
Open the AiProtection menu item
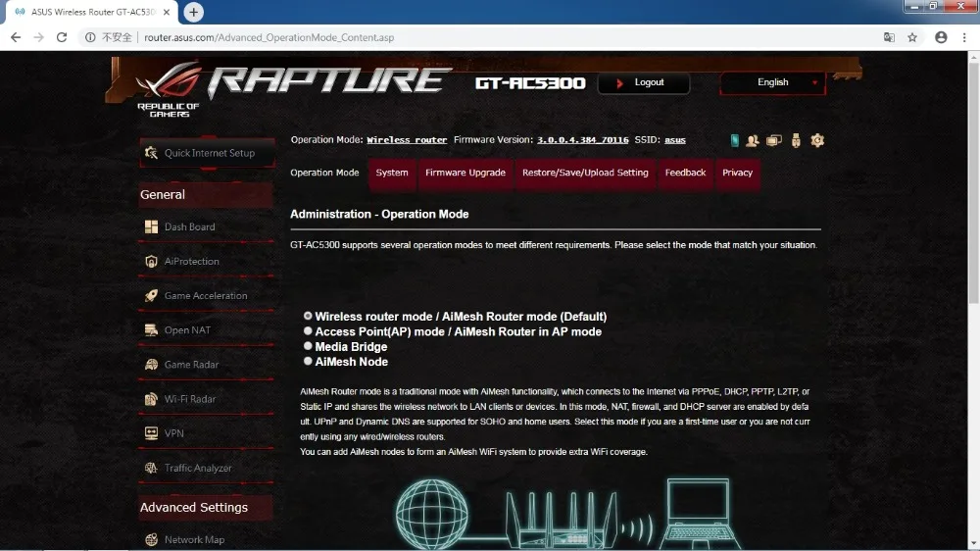[x=207, y=262]
